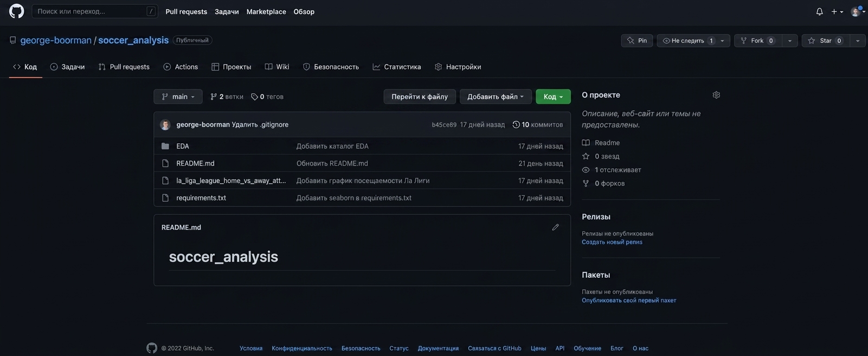The width and height of the screenshot is (868, 356).
Task: Jump to Readme in sidebar
Action: (x=601, y=143)
